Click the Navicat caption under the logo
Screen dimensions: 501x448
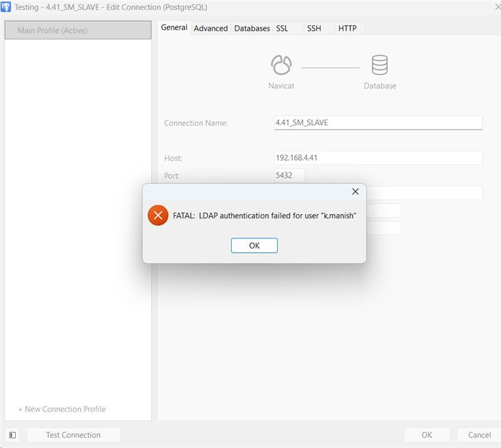pyautogui.click(x=281, y=86)
